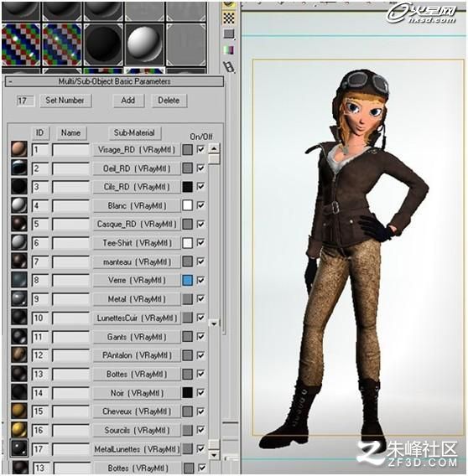Click the sub-material list scroll up arrow
Image resolution: width=468 pixels, height=476 pixels.
[x=214, y=148]
